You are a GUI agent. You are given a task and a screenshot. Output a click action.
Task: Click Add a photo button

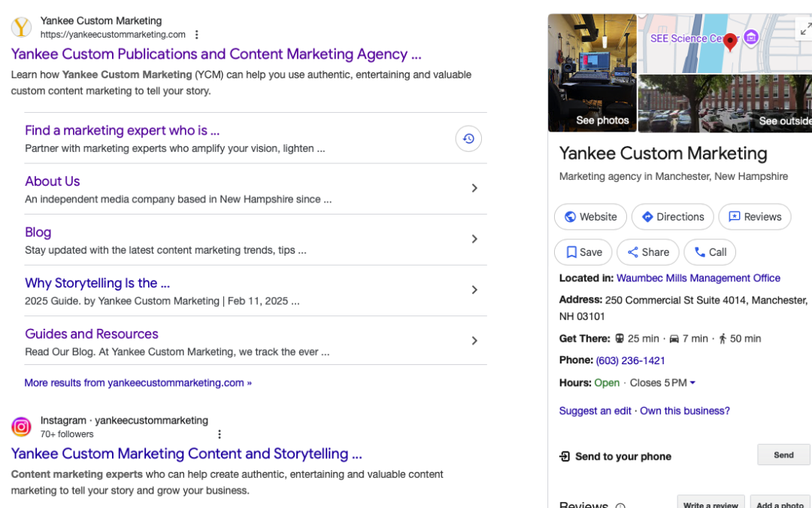pos(780,503)
